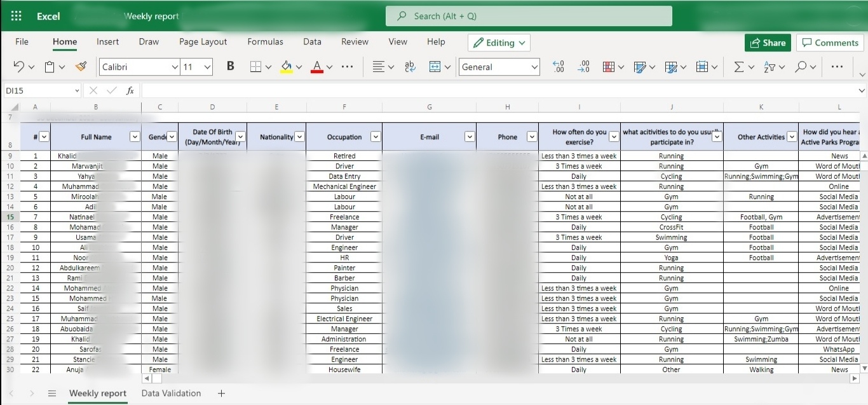Apply yellow fill color bucket

(287, 67)
